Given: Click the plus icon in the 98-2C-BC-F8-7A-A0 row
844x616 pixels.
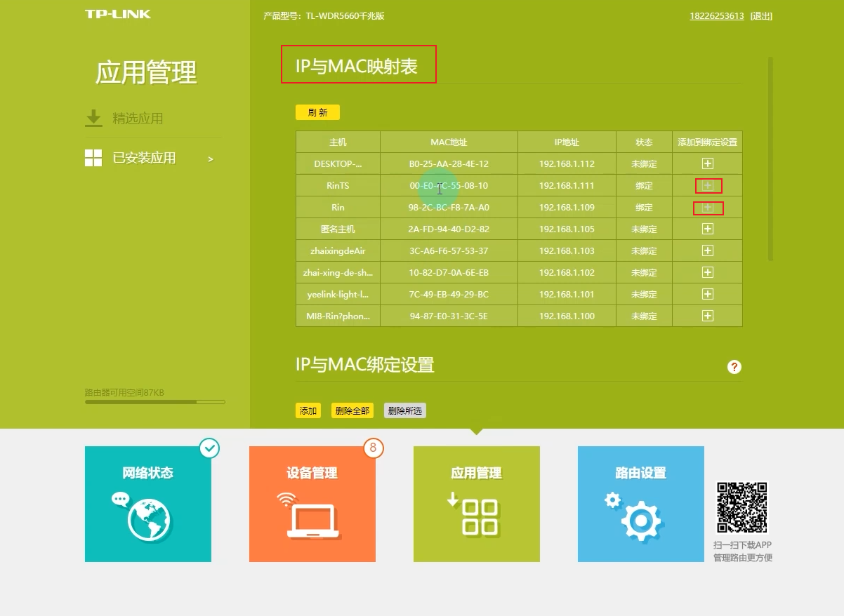Looking at the screenshot, I should coord(708,207).
